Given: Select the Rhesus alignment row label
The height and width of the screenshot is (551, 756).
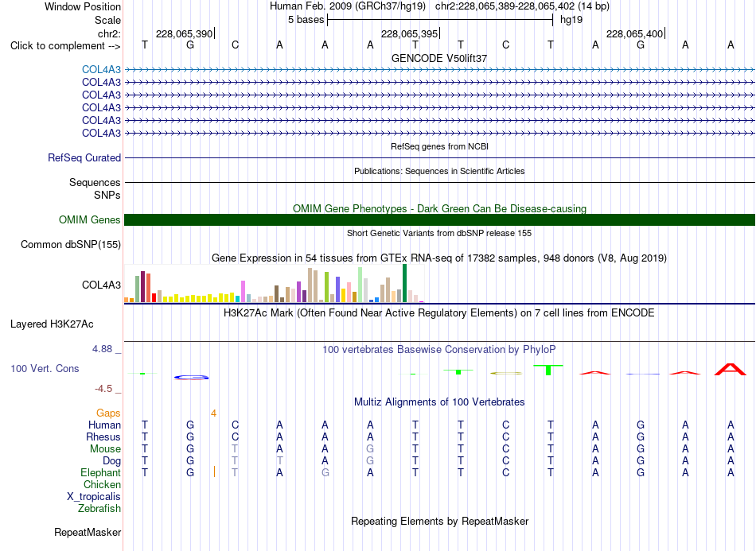Looking at the screenshot, I should [x=103, y=437].
